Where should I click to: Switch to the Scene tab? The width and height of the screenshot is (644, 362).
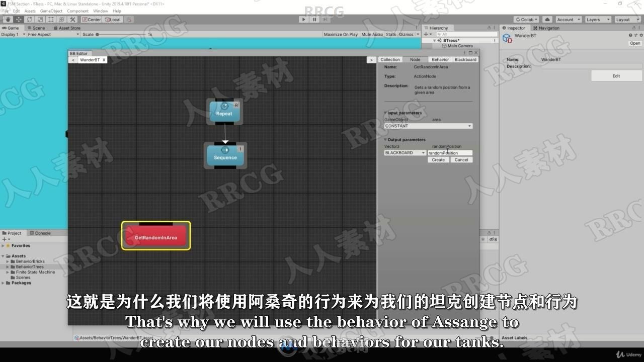[36, 28]
